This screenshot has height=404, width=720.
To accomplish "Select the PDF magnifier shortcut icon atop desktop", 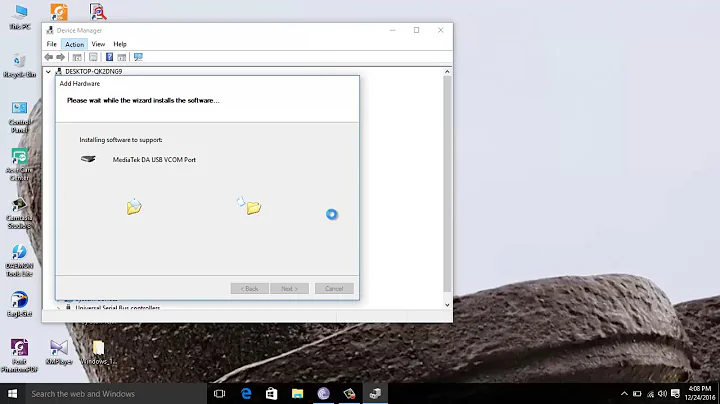I will (x=98, y=12).
